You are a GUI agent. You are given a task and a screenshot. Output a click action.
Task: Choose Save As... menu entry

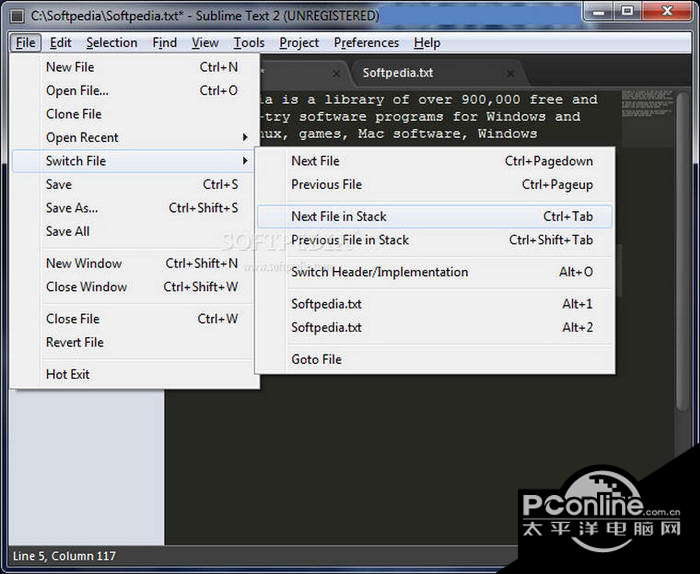[x=134, y=208]
